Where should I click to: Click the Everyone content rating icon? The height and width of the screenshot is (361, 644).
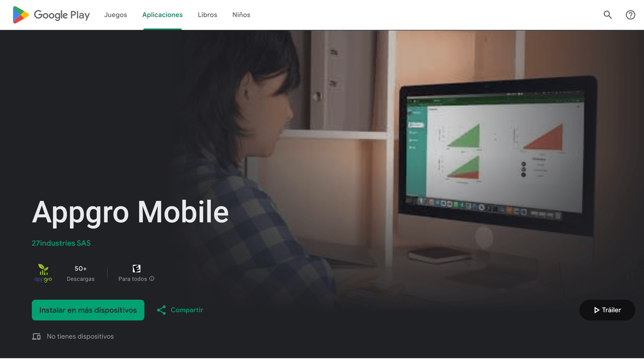(137, 269)
